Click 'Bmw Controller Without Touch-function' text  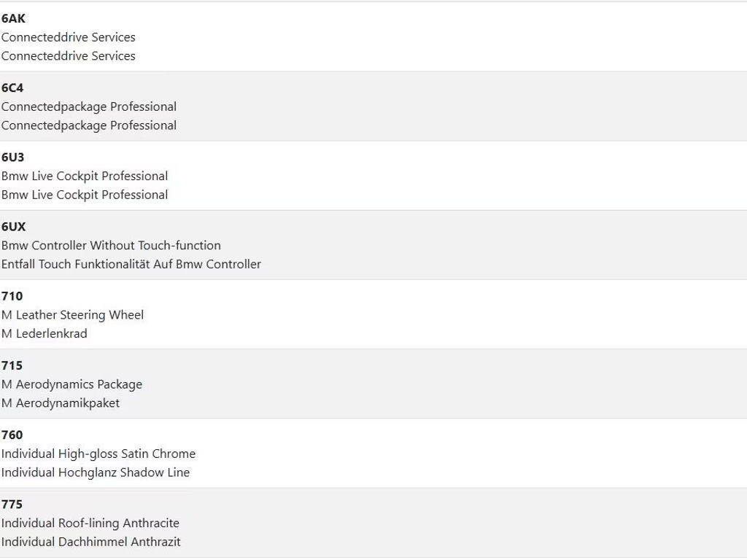[111, 245]
